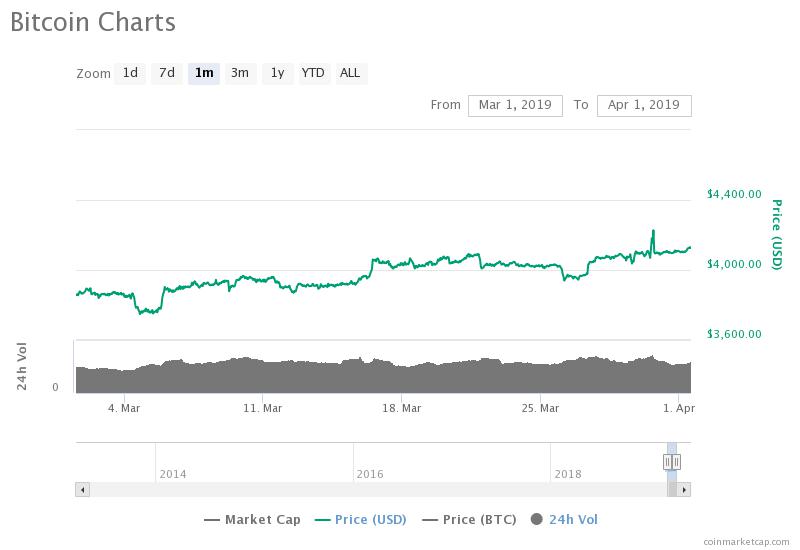This screenshot has width=800, height=550.
Task: Set zoom range to 7d
Action: pyautogui.click(x=167, y=73)
